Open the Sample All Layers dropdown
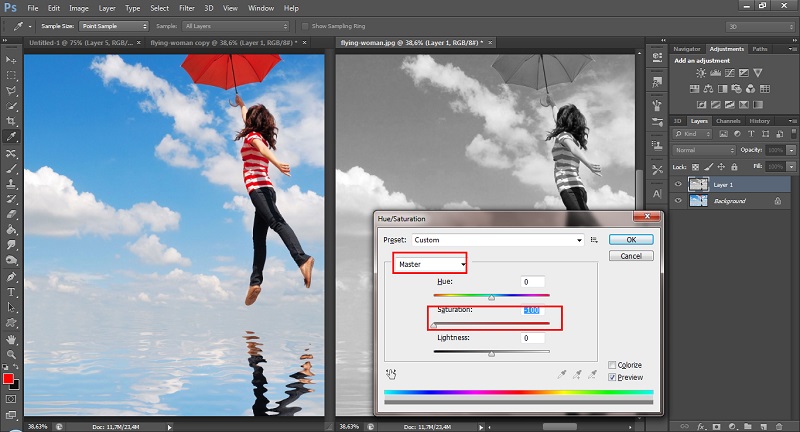The width and height of the screenshot is (800, 432). click(x=236, y=26)
